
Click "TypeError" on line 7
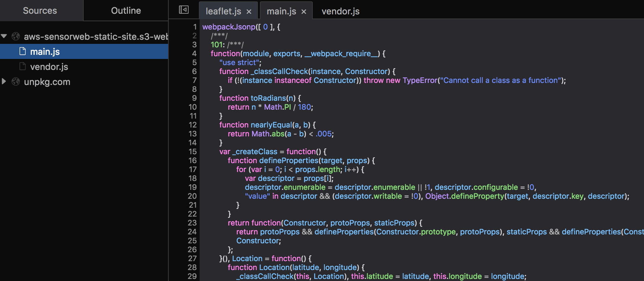coord(420,80)
